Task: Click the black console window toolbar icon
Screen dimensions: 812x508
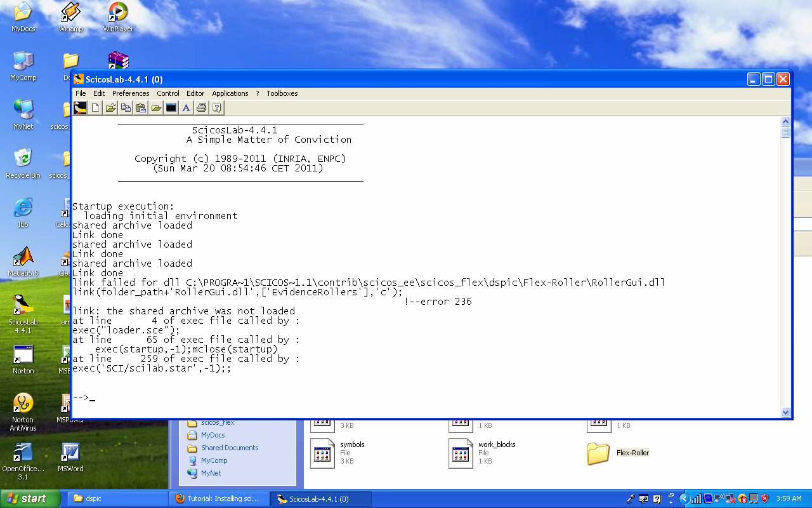Action: tap(171, 108)
